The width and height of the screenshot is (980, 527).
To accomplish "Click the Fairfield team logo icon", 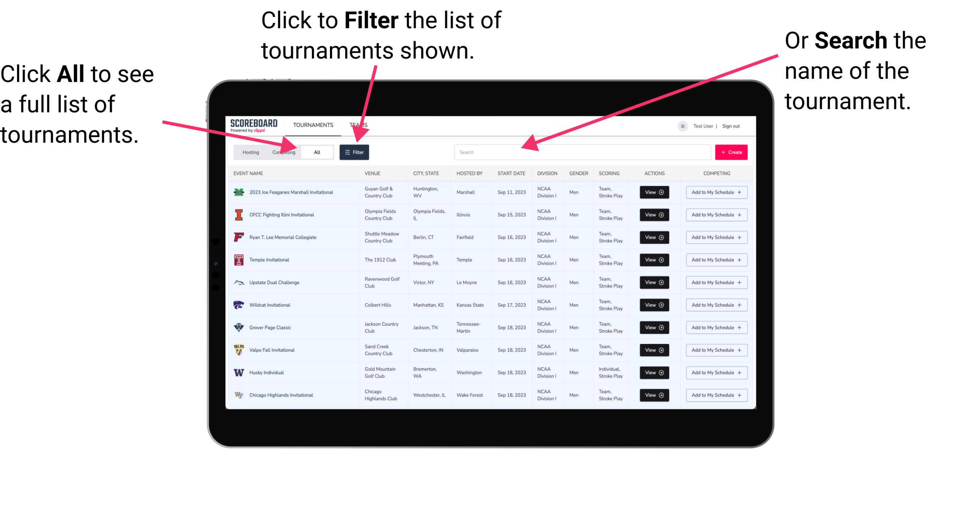I will (x=239, y=238).
